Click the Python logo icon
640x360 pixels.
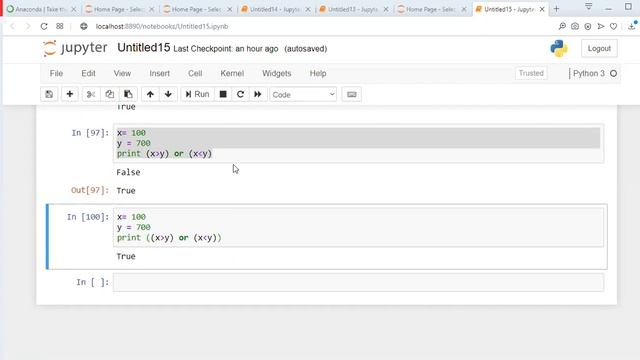[x=559, y=49]
